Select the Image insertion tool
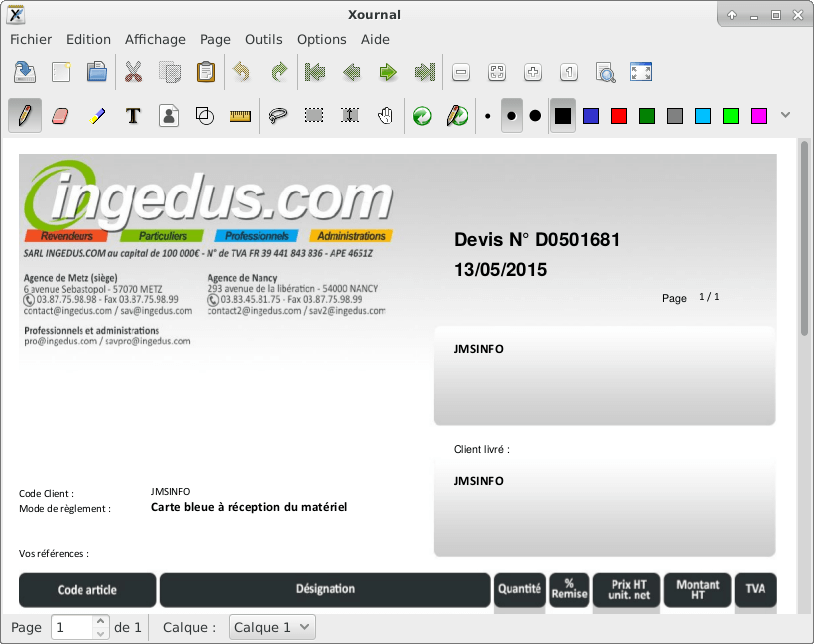Viewport: 814px width, 644px height. click(169, 115)
